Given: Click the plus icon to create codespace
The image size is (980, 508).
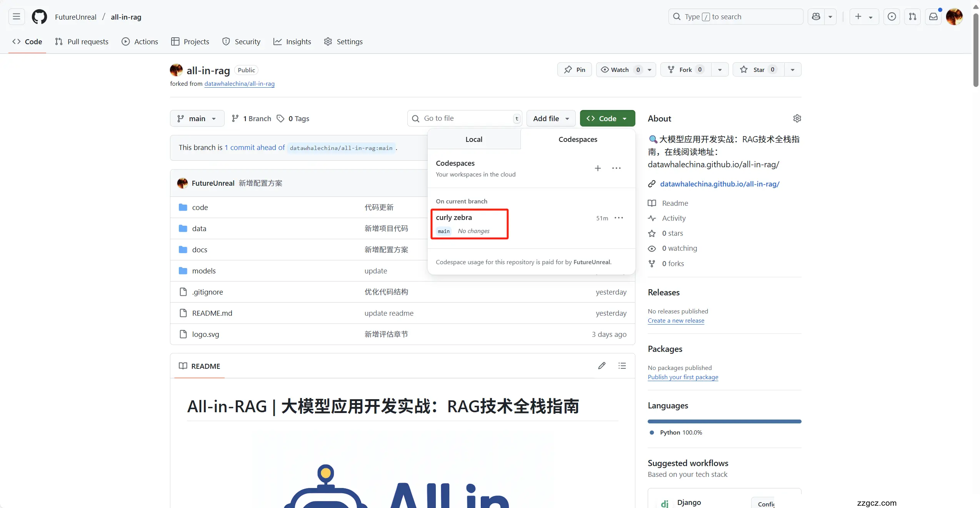Looking at the screenshot, I should (x=598, y=168).
